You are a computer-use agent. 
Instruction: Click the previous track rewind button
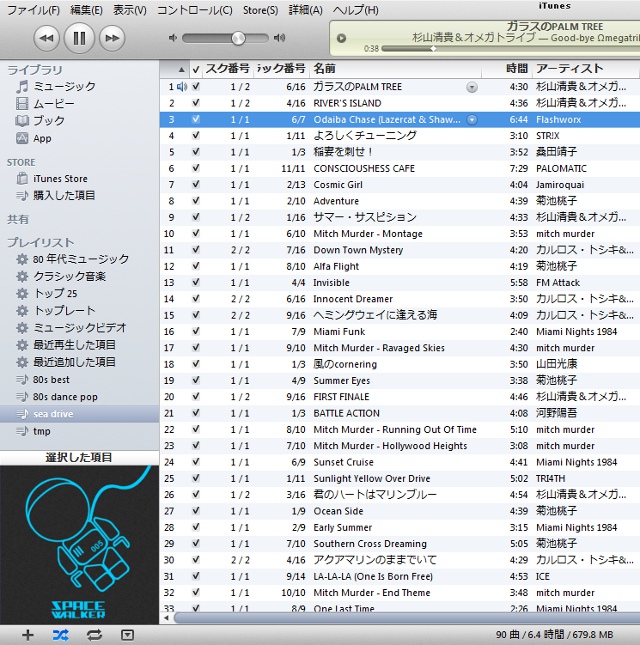coord(46,38)
